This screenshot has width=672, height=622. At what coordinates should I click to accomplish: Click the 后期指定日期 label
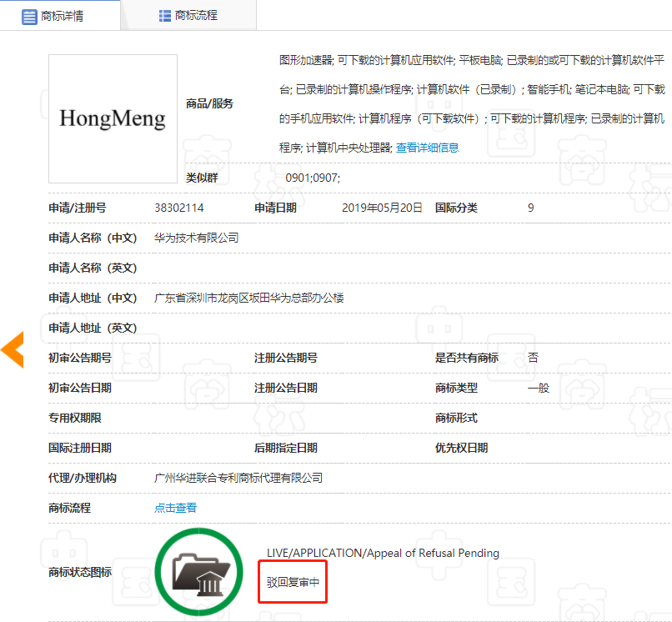point(285,448)
